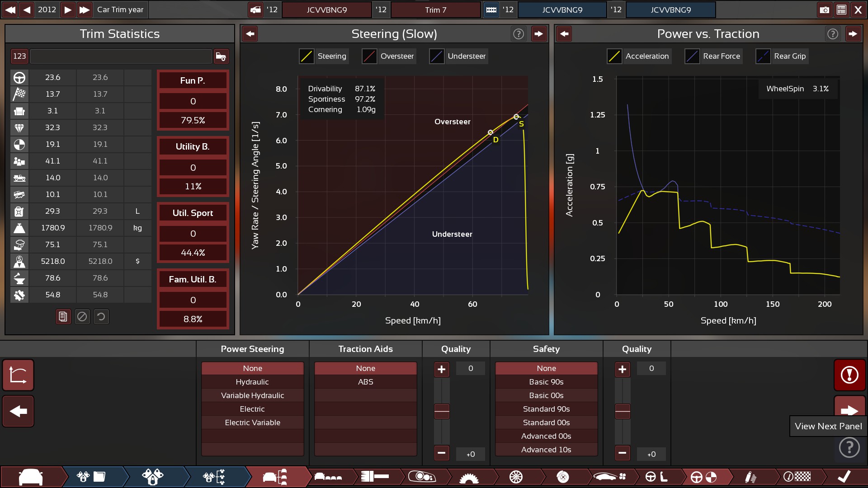
Task: Click the trim axes orientation icon button
Action: (x=18, y=375)
